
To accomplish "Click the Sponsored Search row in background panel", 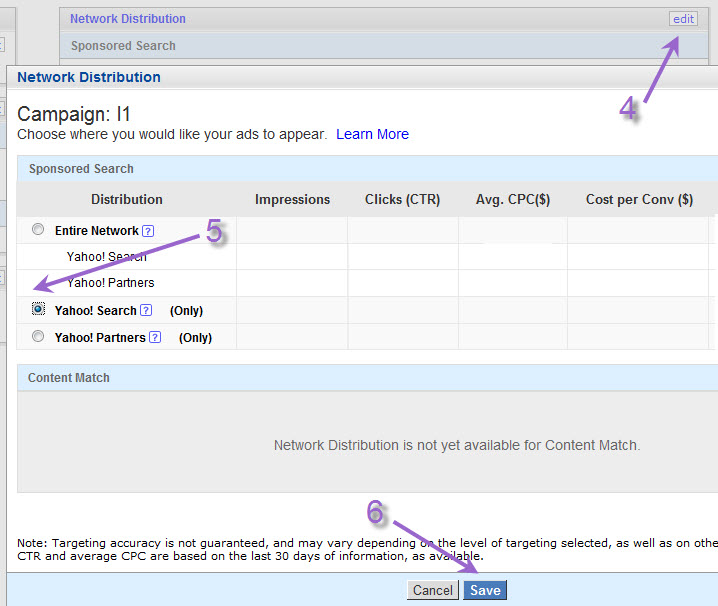I will (x=384, y=46).
